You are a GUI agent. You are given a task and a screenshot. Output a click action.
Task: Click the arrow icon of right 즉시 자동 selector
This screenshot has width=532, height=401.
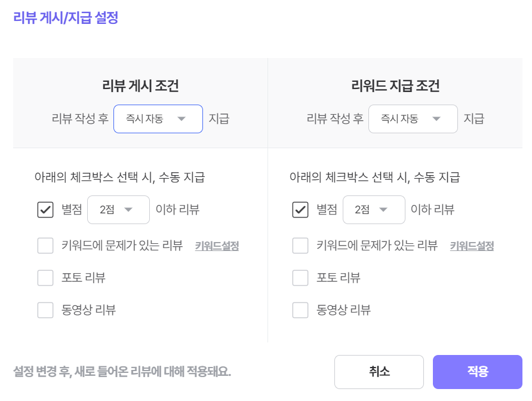(x=436, y=119)
